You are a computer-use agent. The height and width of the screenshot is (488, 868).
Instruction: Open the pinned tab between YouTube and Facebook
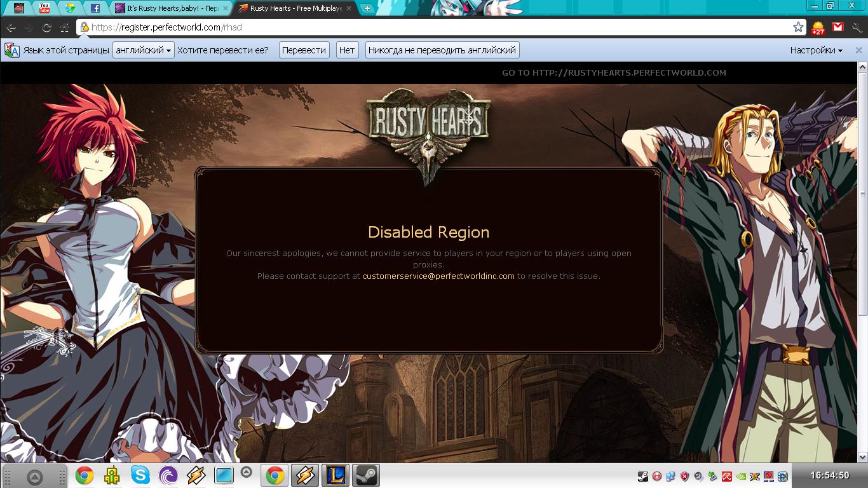[x=70, y=8]
